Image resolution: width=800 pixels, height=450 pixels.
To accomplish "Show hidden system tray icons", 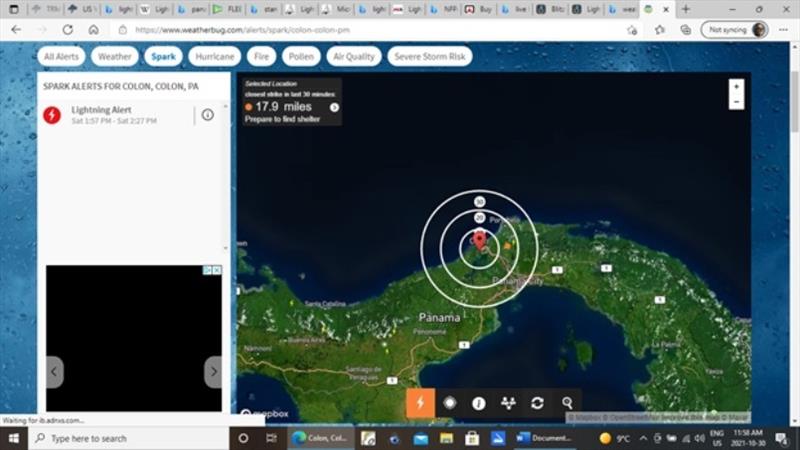I will pyautogui.click(x=643, y=438).
